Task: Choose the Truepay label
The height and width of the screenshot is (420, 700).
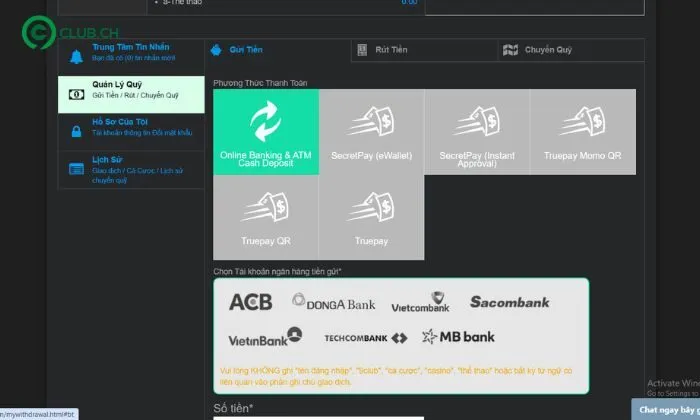Action: pyautogui.click(x=371, y=241)
